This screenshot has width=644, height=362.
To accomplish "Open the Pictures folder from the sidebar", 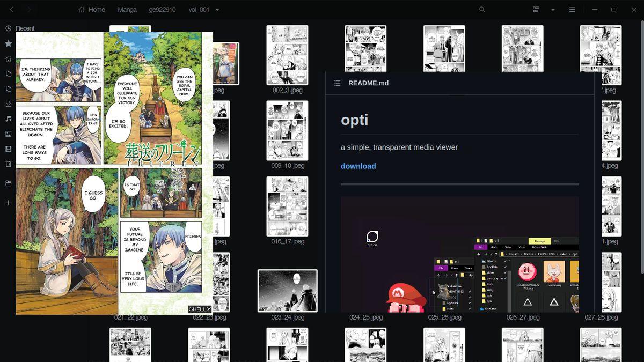I will [x=8, y=134].
